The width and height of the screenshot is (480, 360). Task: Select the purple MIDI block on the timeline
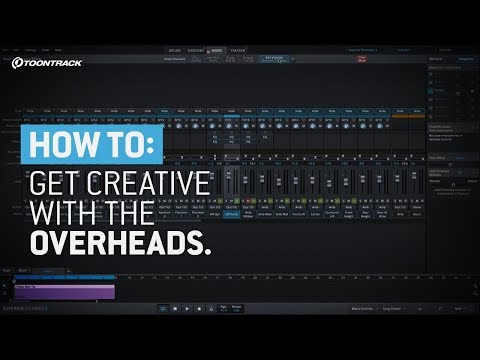click(x=65, y=292)
